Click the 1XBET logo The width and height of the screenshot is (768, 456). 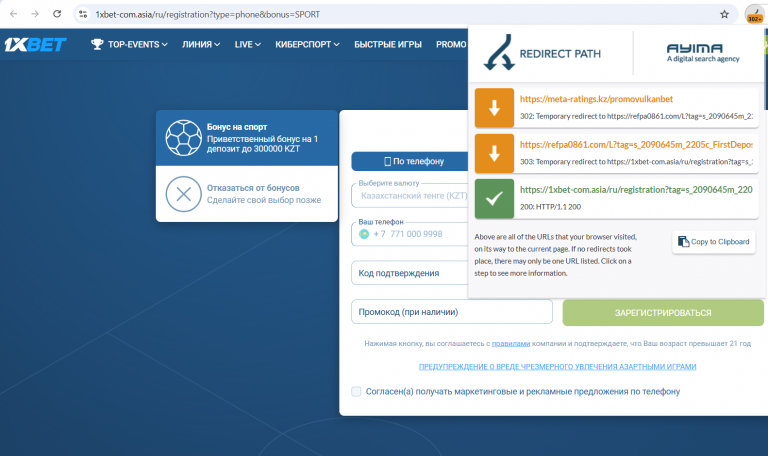[35, 45]
